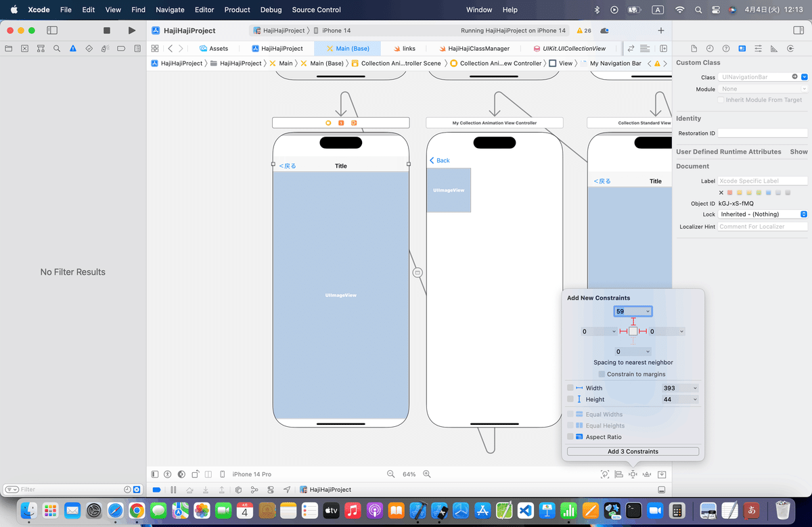Screen dimensions: 812x527
Task: Show User Defined Runtime Attributes
Action: [798, 152]
